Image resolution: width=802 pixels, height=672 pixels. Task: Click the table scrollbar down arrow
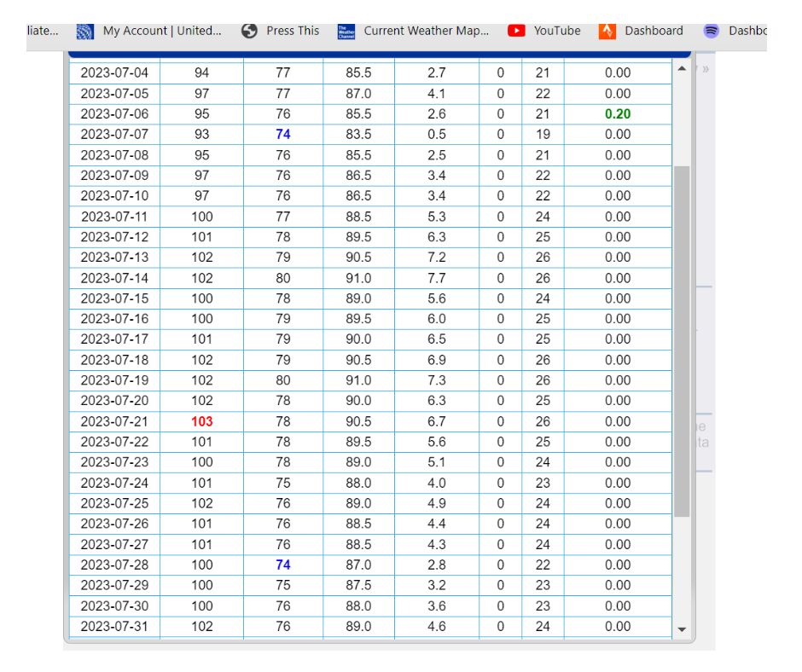pos(681,629)
